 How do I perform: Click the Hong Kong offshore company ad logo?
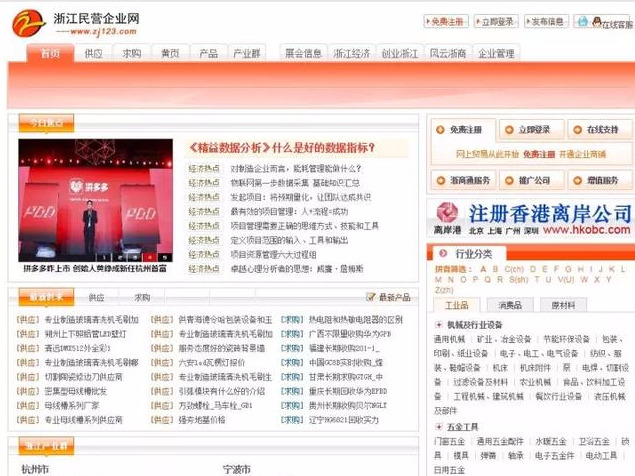(x=450, y=214)
